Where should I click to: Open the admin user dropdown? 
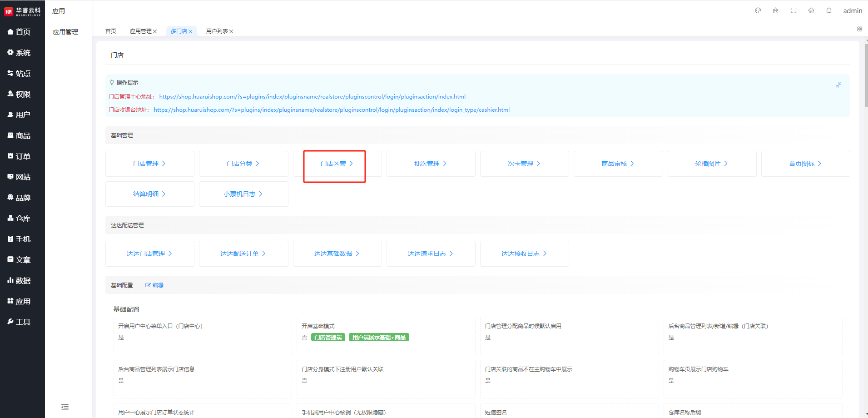[x=852, y=11]
